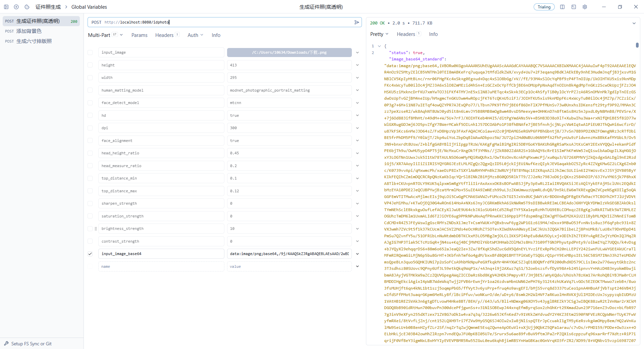Open the Auth type dropdown
The width and height of the screenshot is (644, 349).
pyautogui.click(x=195, y=35)
